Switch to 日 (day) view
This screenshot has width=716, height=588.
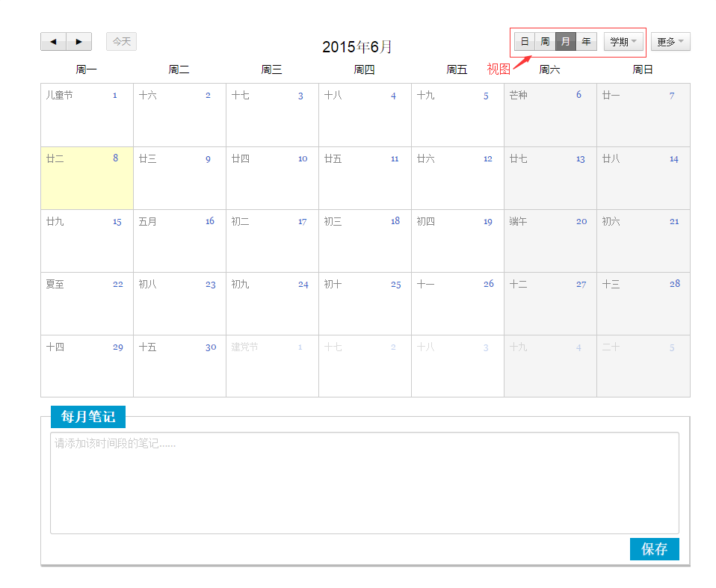pos(525,42)
